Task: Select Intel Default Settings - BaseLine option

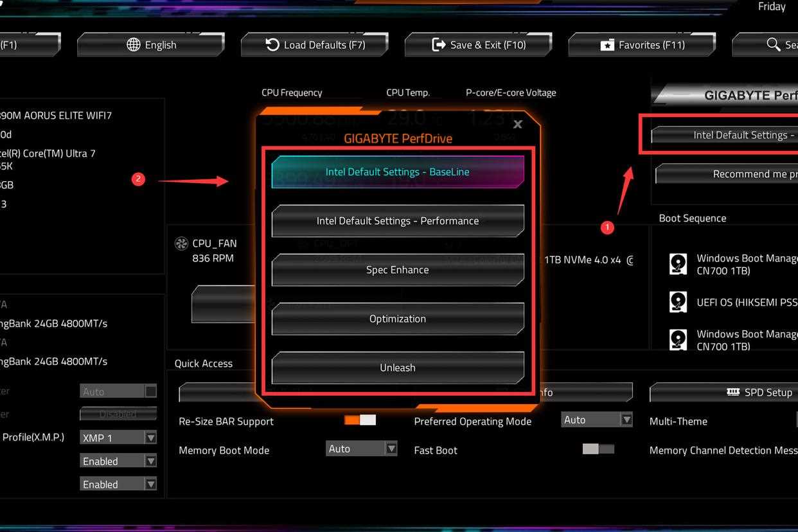Action: (398, 172)
